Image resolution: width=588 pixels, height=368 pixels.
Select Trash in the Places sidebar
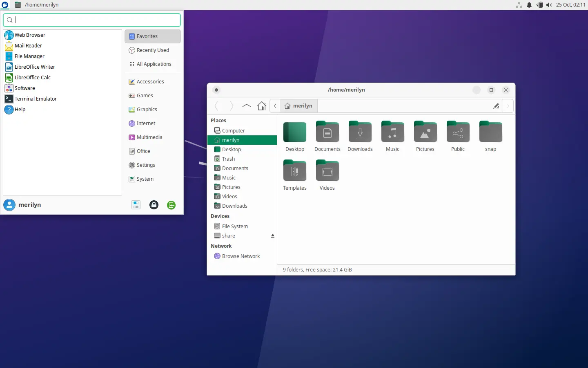228,159
